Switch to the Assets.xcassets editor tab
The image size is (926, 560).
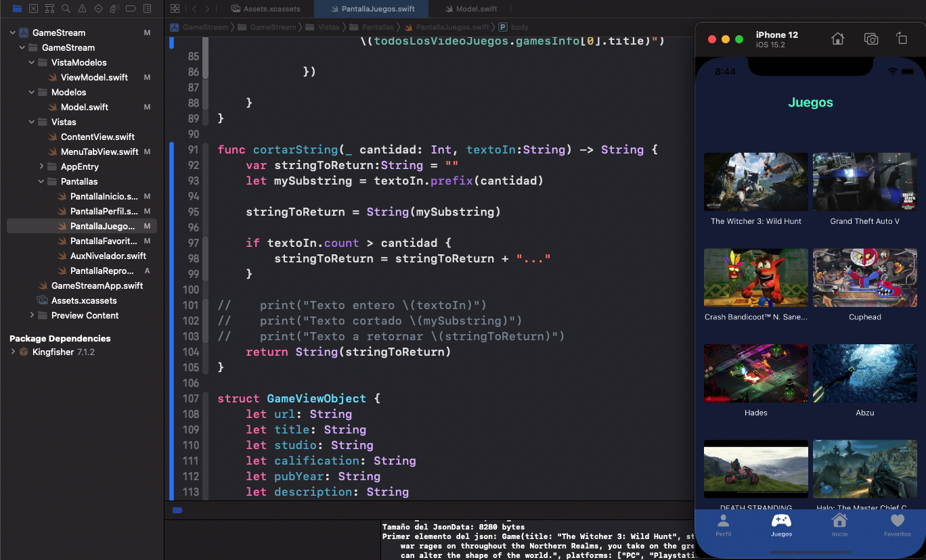[x=265, y=9]
